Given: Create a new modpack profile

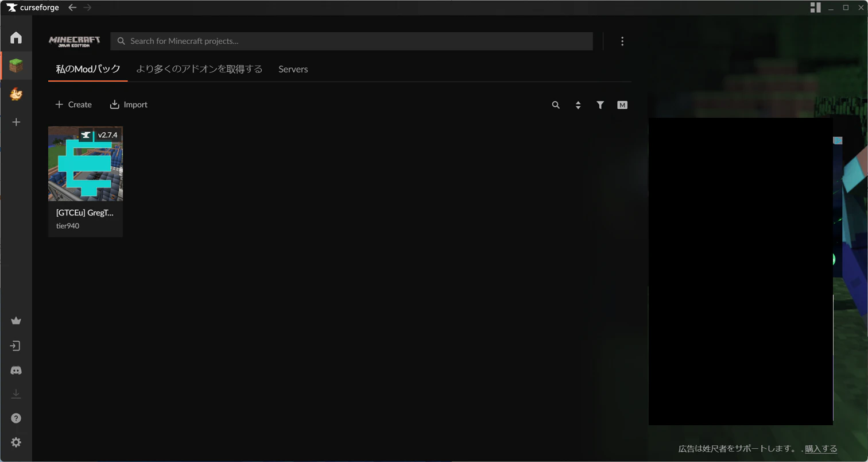Looking at the screenshot, I should (x=73, y=105).
